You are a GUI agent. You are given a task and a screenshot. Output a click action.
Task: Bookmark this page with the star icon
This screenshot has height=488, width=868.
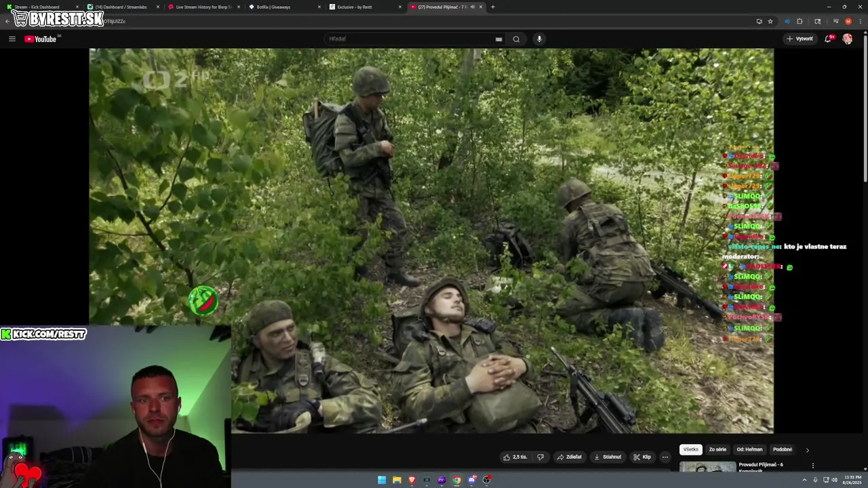point(770,21)
